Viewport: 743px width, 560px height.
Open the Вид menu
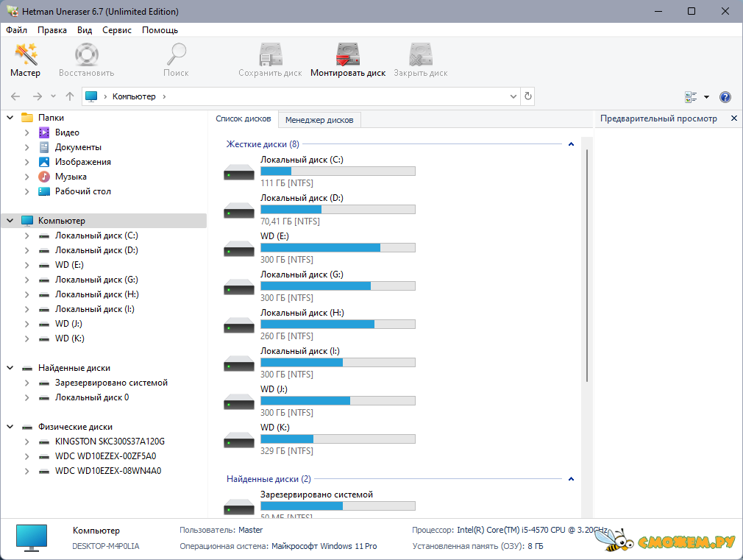pos(85,30)
